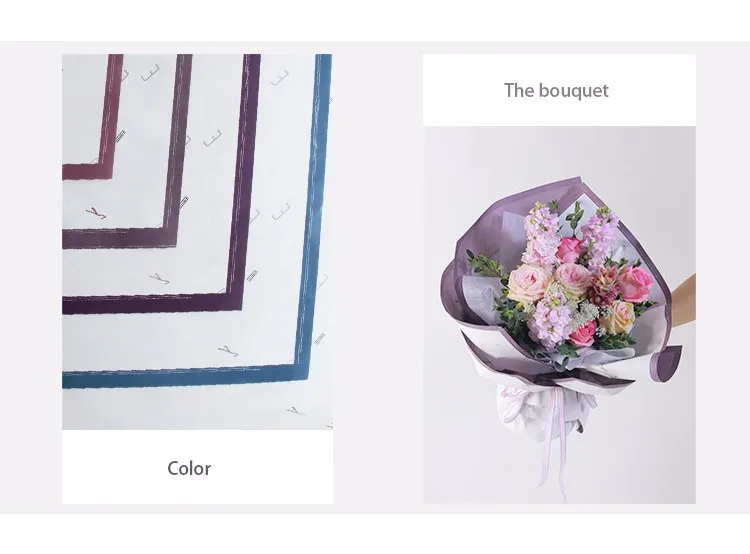Image resolution: width=750 pixels, height=554 pixels.
Task: Click the hot pink rose near the hand
Action: (x=636, y=283)
